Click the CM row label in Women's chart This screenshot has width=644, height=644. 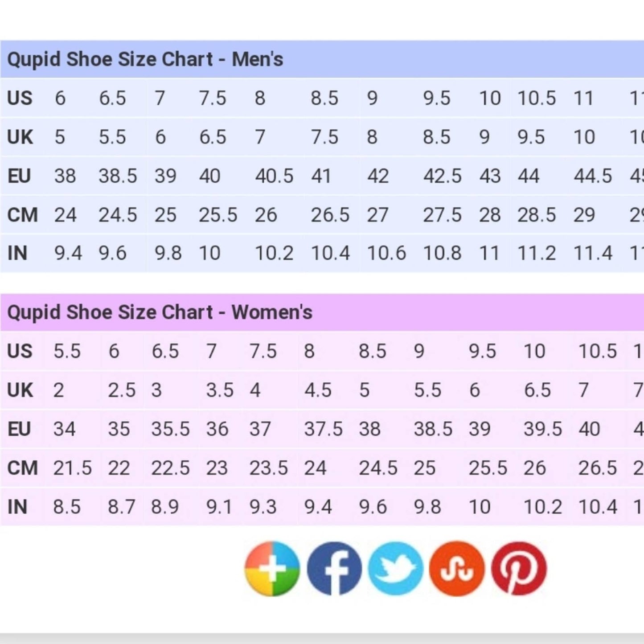point(22,468)
